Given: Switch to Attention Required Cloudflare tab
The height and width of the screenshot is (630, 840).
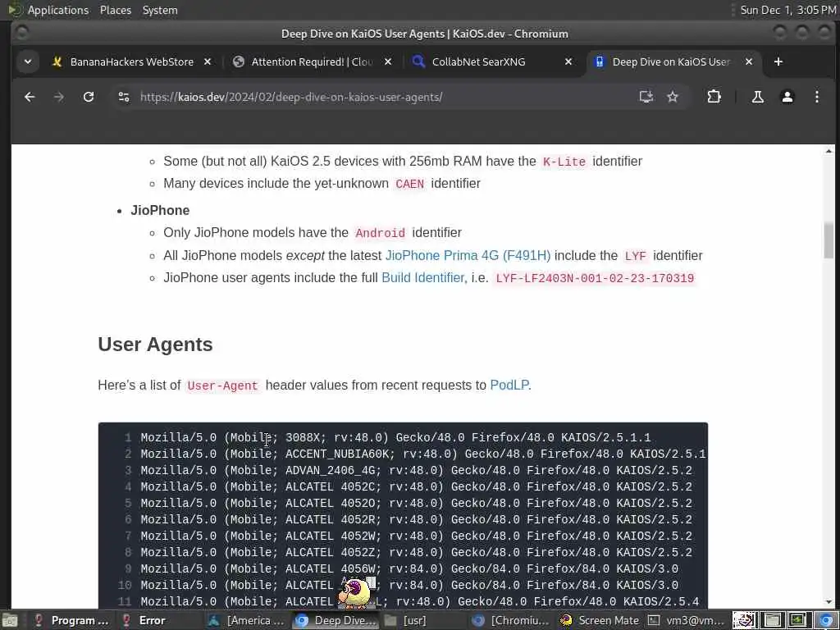Looking at the screenshot, I should pos(313,62).
